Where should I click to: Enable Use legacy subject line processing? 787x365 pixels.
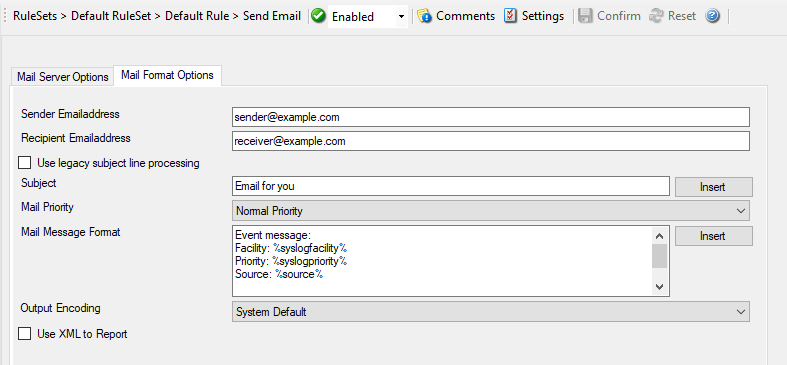tap(25, 163)
